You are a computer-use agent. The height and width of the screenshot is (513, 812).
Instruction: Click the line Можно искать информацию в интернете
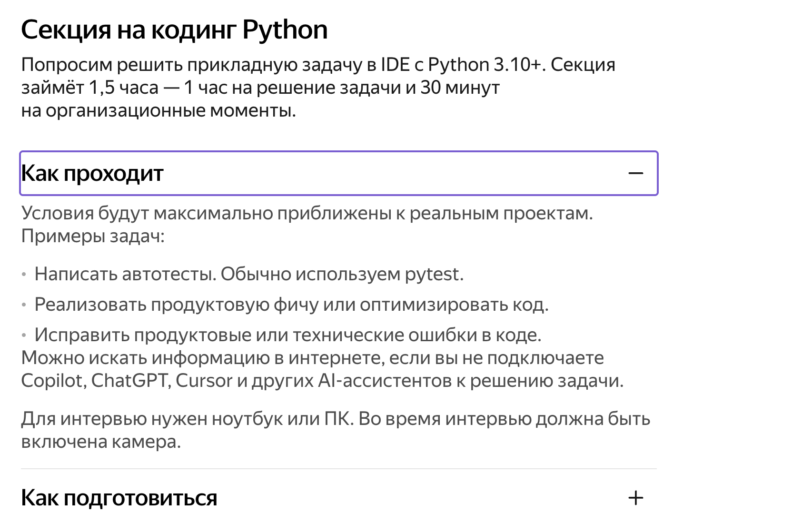[312, 358]
